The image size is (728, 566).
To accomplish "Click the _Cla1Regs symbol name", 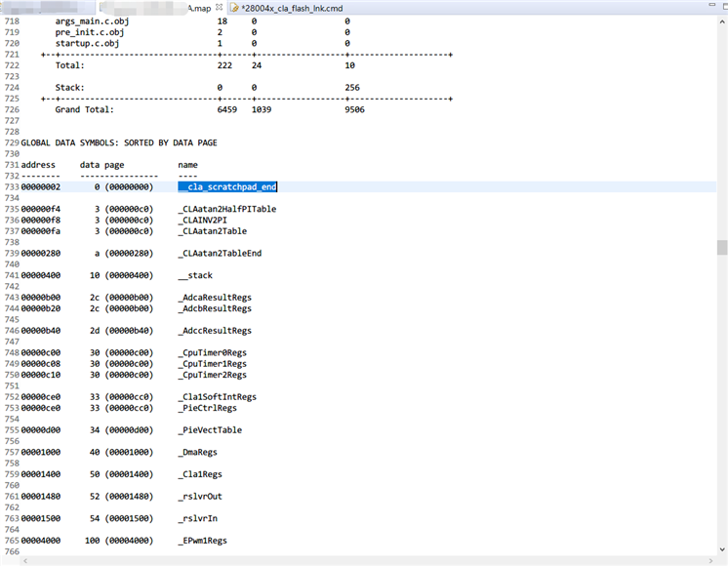I will point(200,474).
